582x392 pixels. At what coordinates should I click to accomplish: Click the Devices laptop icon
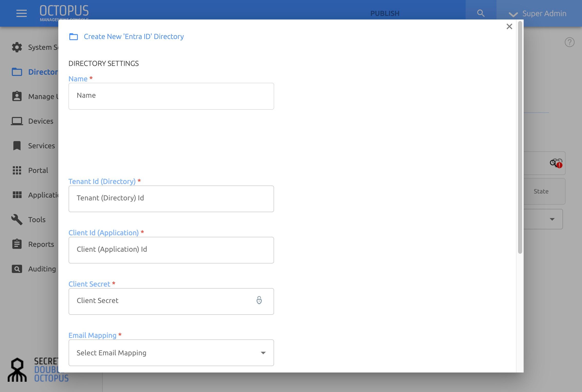coord(17,121)
